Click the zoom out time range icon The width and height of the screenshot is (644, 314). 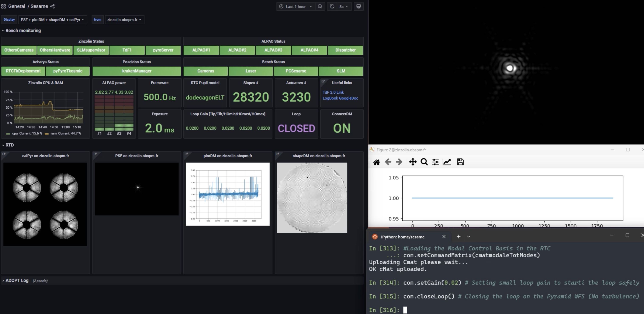pyautogui.click(x=320, y=7)
